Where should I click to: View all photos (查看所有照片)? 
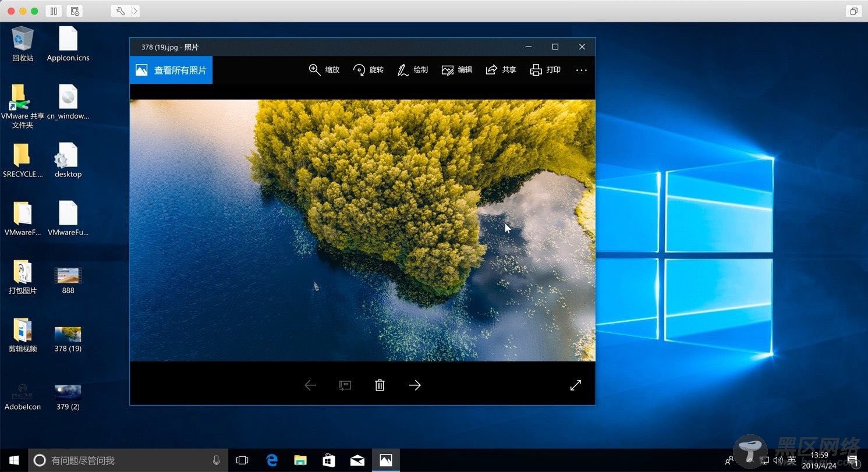tap(171, 70)
